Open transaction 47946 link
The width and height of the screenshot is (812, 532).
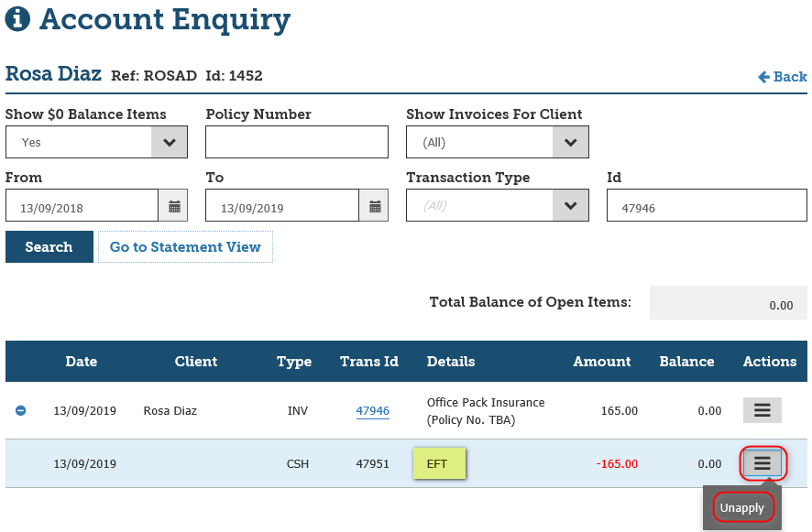coord(372,411)
